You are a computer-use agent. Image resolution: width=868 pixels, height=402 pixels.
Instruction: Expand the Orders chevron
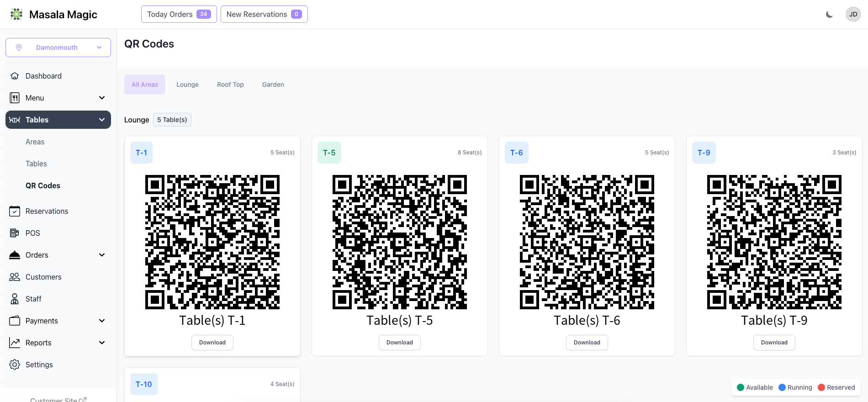pyautogui.click(x=102, y=255)
